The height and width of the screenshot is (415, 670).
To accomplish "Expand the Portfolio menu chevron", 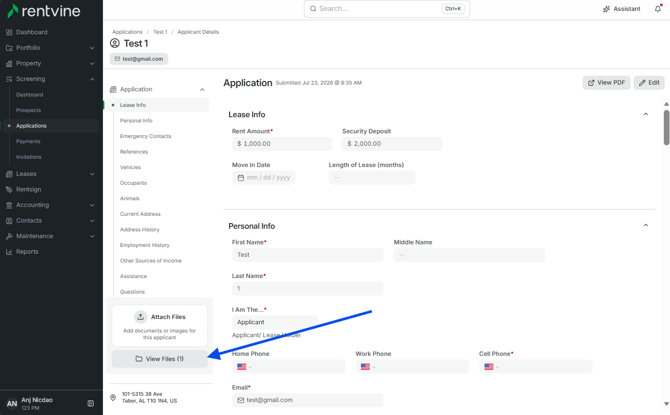I will (92, 48).
